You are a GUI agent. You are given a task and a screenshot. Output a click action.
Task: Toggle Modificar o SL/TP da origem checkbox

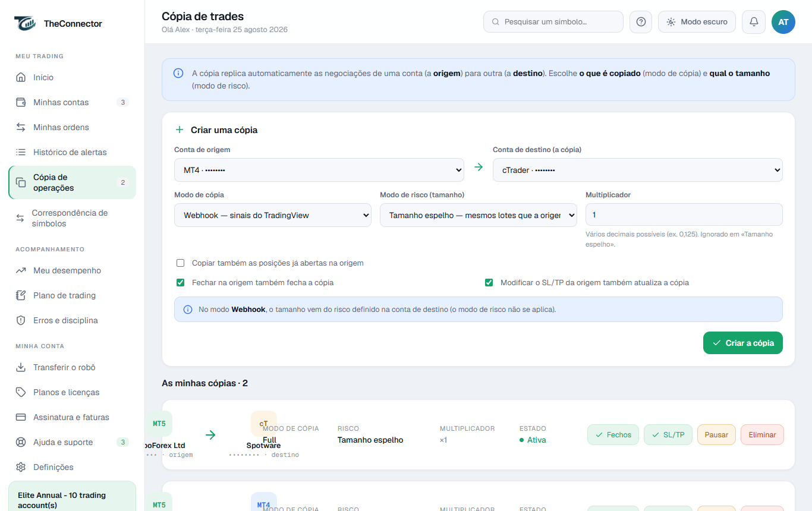click(x=489, y=282)
